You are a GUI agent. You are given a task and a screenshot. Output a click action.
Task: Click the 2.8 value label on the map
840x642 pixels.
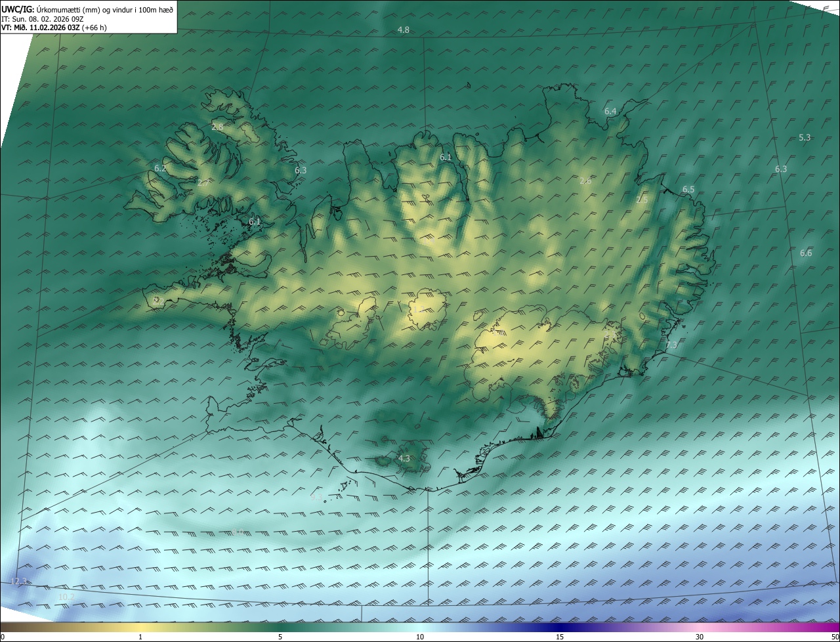[x=217, y=127]
